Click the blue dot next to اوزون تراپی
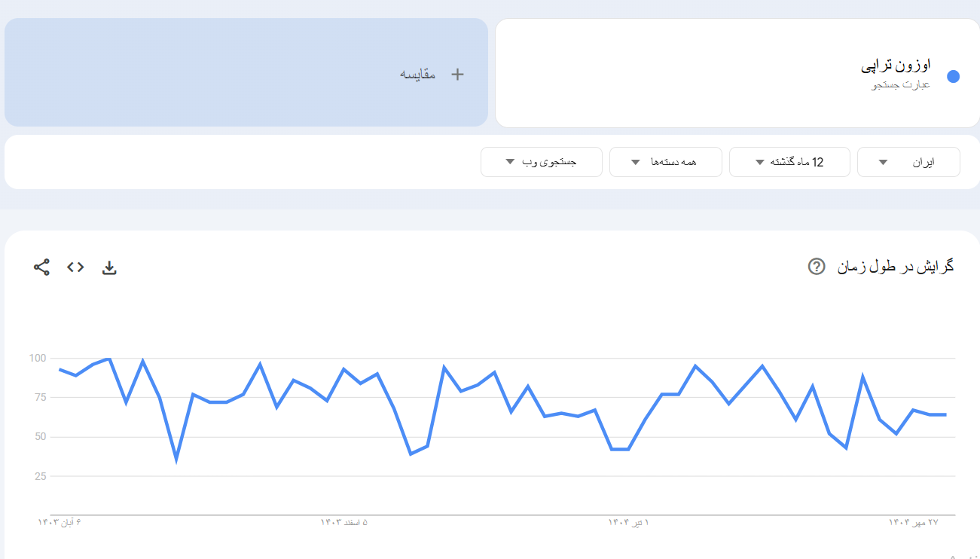The width and height of the screenshot is (980, 559). tap(953, 76)
